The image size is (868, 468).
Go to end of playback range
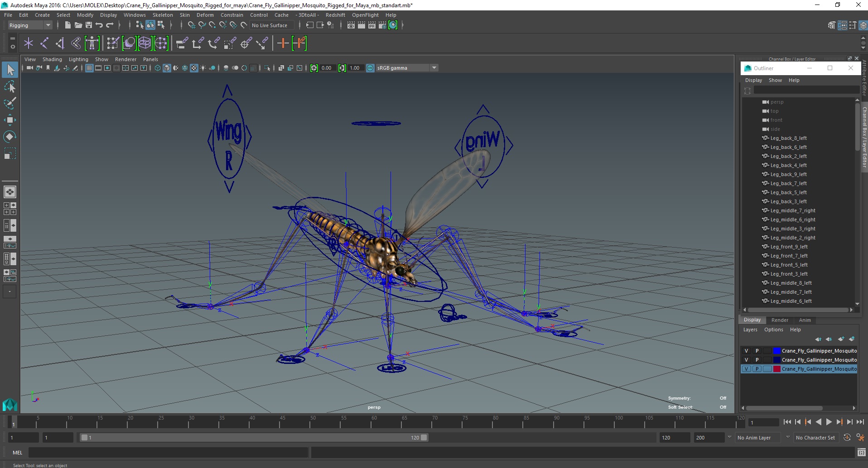point(860,422)
